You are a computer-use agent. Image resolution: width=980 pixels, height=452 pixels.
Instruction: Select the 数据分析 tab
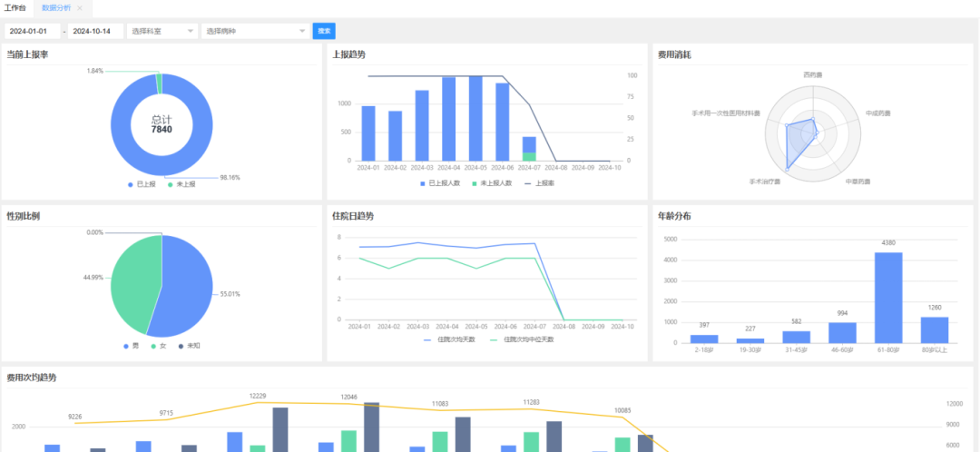pyautogui.click(x=55, y=7)
